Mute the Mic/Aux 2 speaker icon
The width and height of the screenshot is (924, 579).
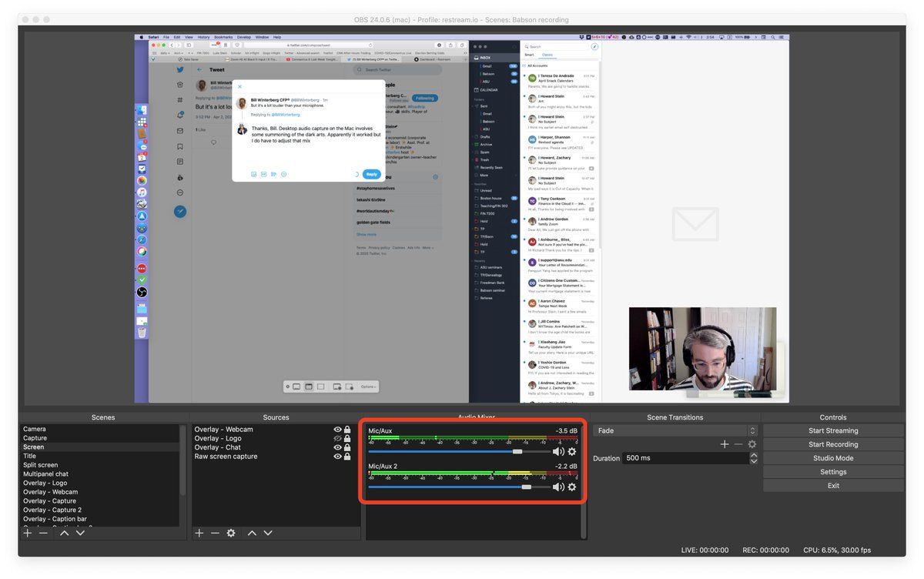(558, 487)
